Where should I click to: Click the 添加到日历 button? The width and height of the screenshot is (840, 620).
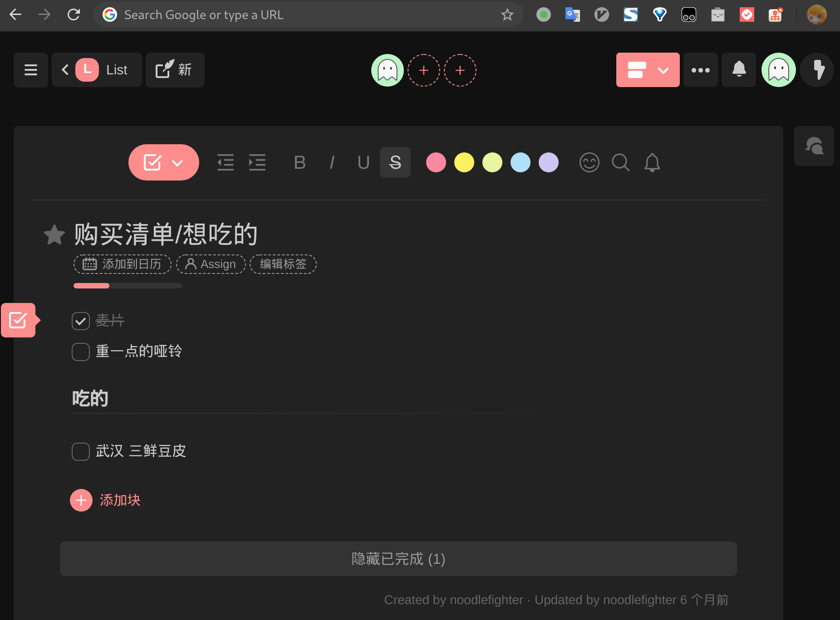pyautogui.click(x=123, y=264)
